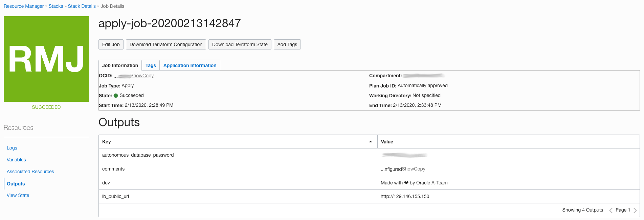Select View State in the Resources list
Screen dimensions: 644x220
point(18,195)
